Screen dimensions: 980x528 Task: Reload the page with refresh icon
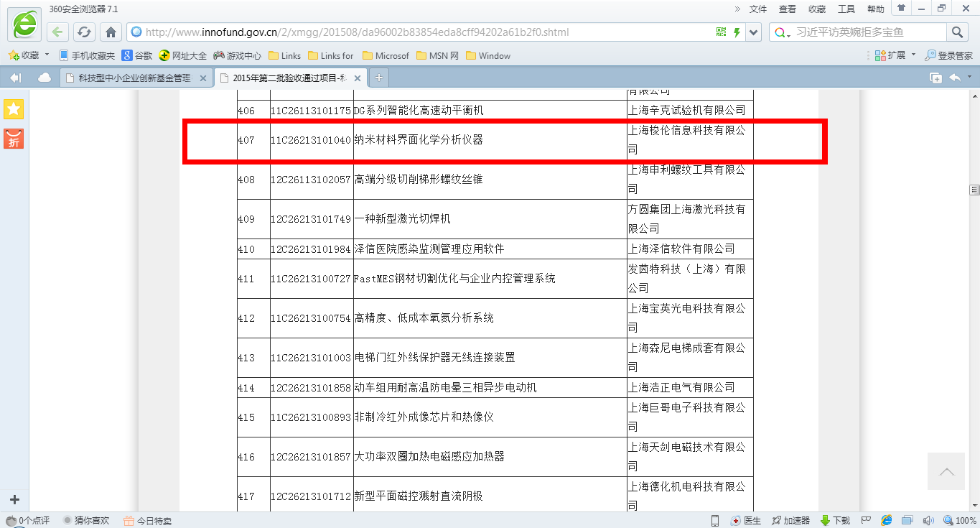pyautogui.click(x=84, y=32)
